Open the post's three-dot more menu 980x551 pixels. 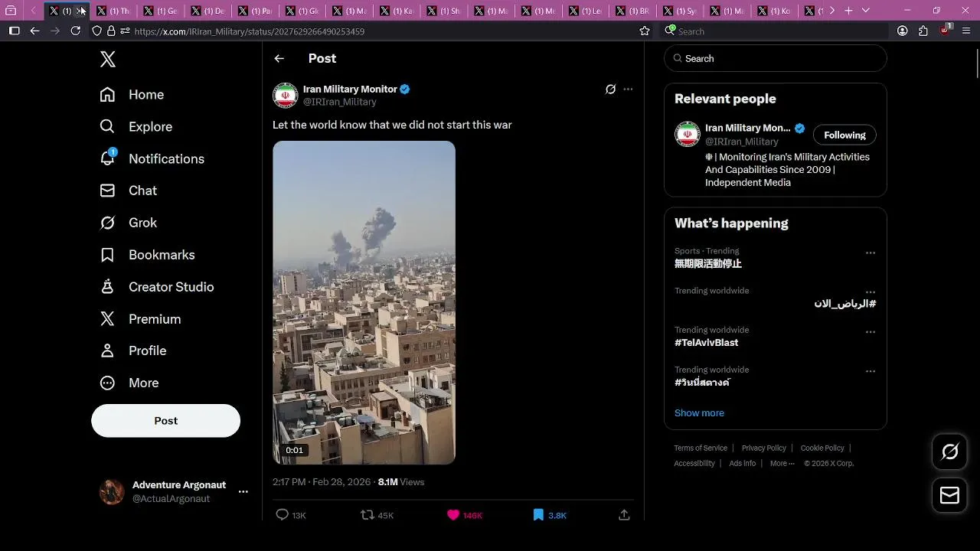[628, 89]
